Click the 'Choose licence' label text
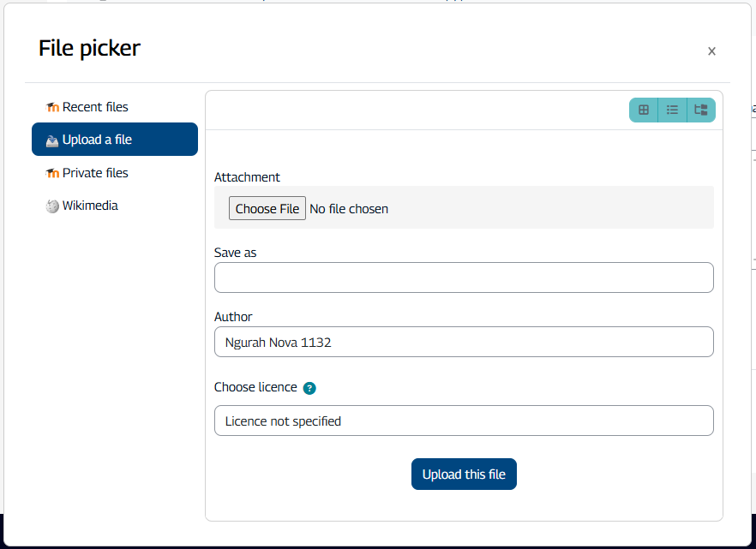 click(x=255, y=387)
